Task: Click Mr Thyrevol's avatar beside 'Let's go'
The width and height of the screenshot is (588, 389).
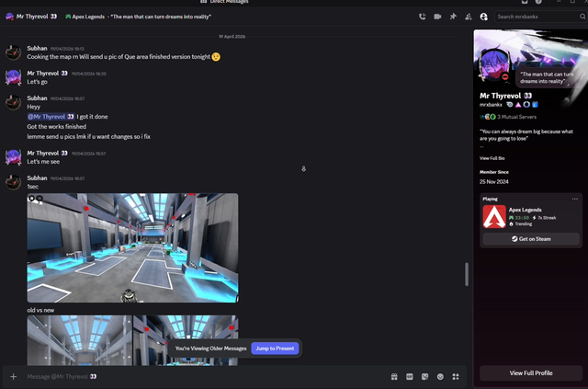Action: click(x=14, y=77)
